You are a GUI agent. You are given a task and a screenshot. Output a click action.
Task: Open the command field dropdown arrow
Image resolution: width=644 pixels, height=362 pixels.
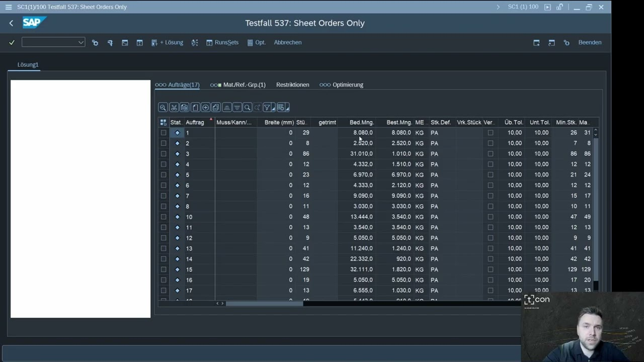coord(82,42)
